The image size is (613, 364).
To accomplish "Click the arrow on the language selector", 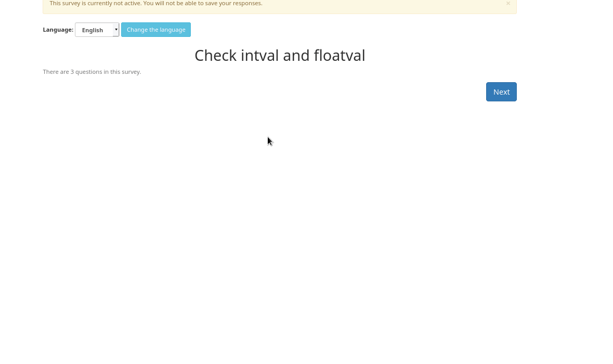I will pyautogui.click(x=116, y=30).
